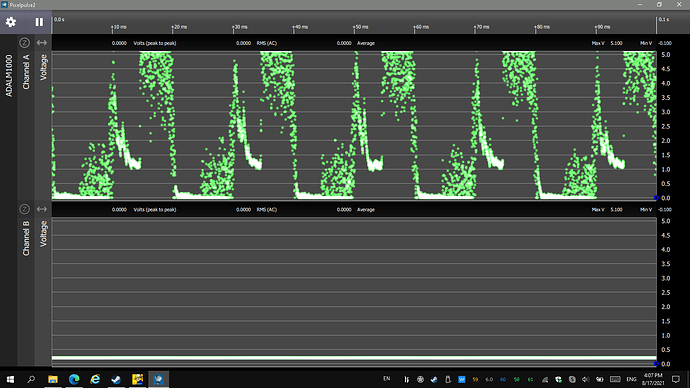This screenshot has width=690, height=388.
Task: Click Channel A blue zero-level marker
Action: pyautogui.click(x=656, y=198)
